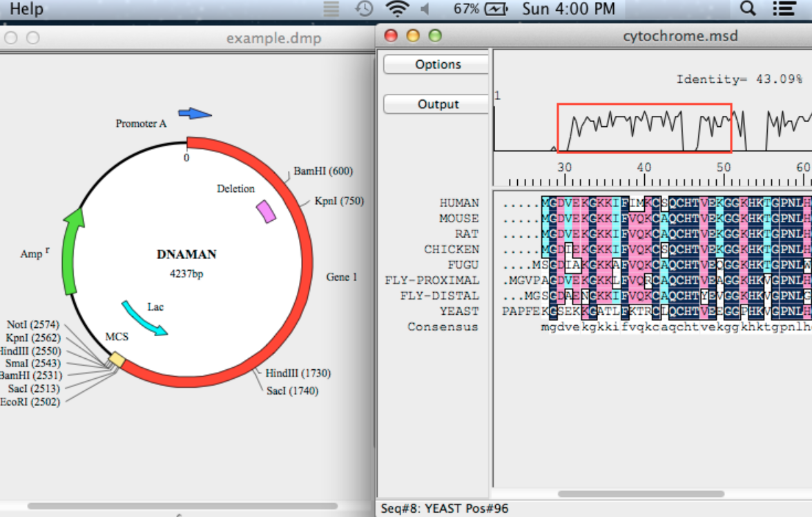Select the SmaI (2543) site label

[x=33, y=363]
